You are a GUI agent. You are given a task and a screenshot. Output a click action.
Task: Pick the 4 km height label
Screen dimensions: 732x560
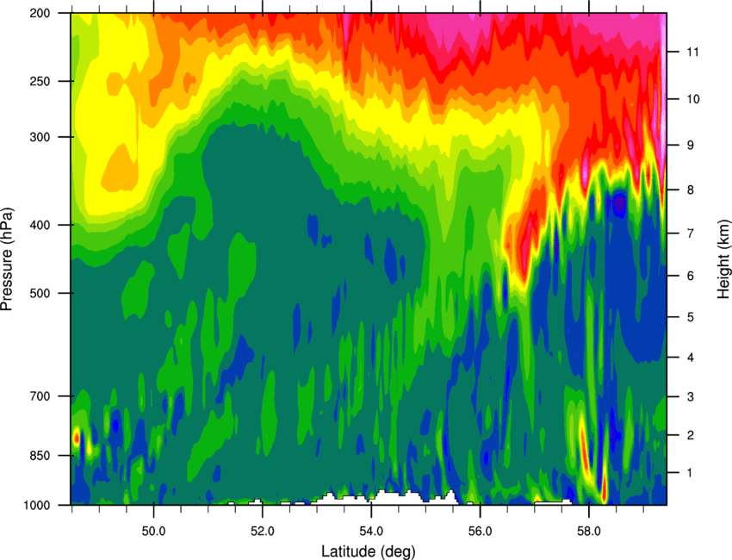[x=690, y=358]
